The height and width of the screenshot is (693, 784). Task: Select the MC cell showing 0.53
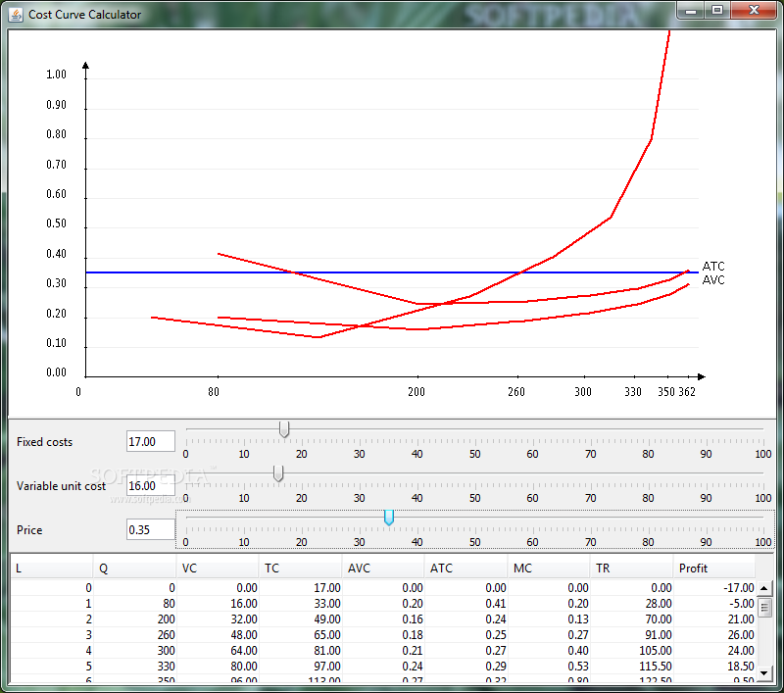549,666
